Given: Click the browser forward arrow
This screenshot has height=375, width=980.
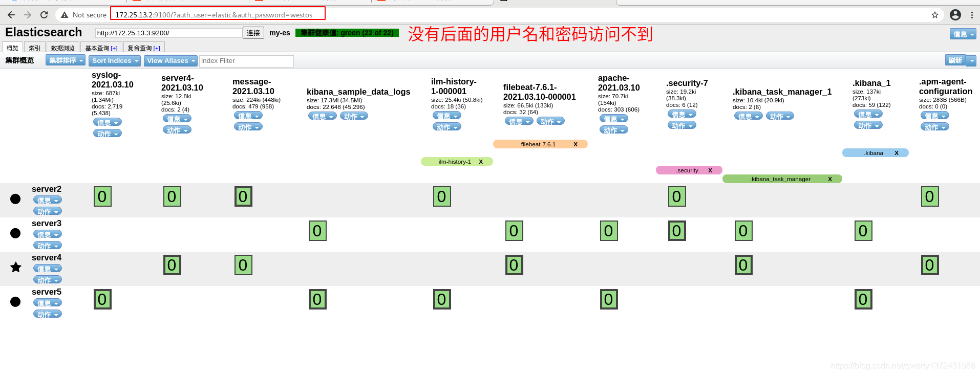Looking at the screenshot, I should [x=28, y=15].
